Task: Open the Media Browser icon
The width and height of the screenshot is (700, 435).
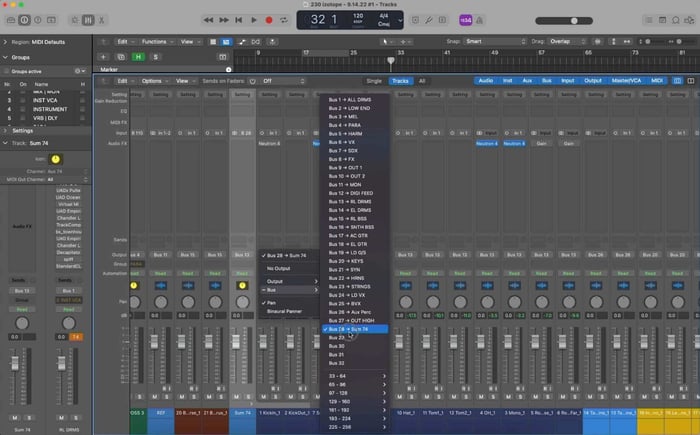Action: tap(690, 20)
